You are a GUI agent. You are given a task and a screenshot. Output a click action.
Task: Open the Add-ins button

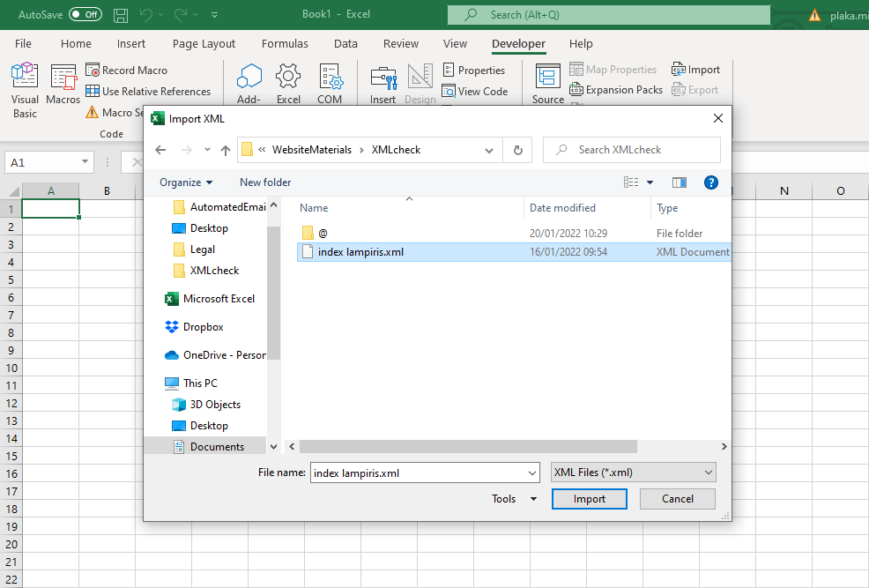coord(249,83)
